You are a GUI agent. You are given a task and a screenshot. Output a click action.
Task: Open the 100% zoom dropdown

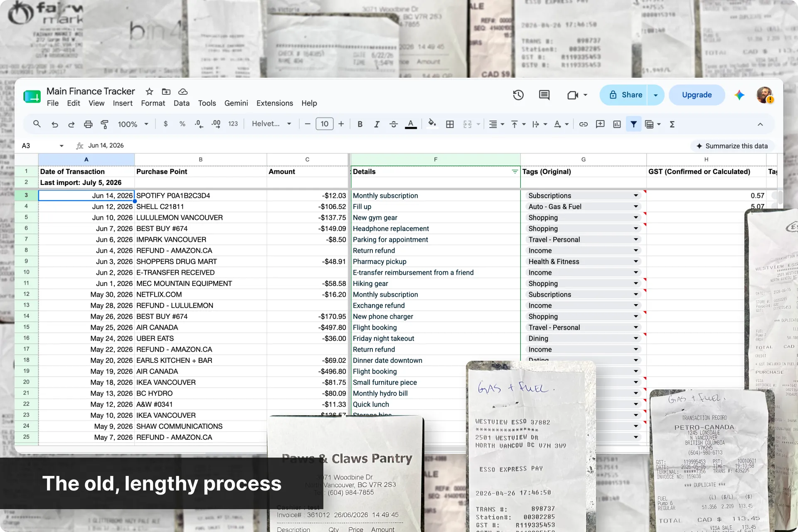(133, 124)
